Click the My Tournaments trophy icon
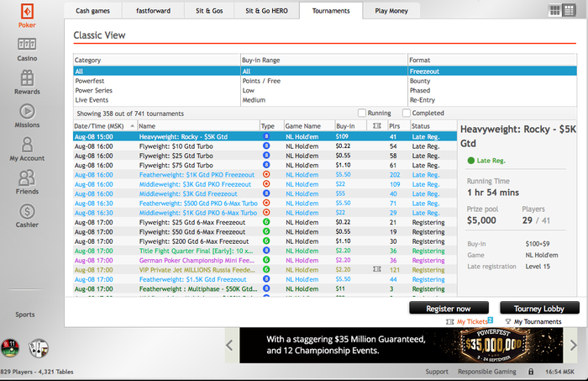This screenshot has height=381, width=588. click(x=508, y=321)
